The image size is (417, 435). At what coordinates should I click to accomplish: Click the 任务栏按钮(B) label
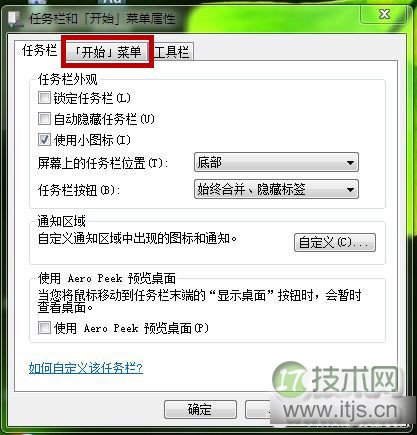point(79,190)
